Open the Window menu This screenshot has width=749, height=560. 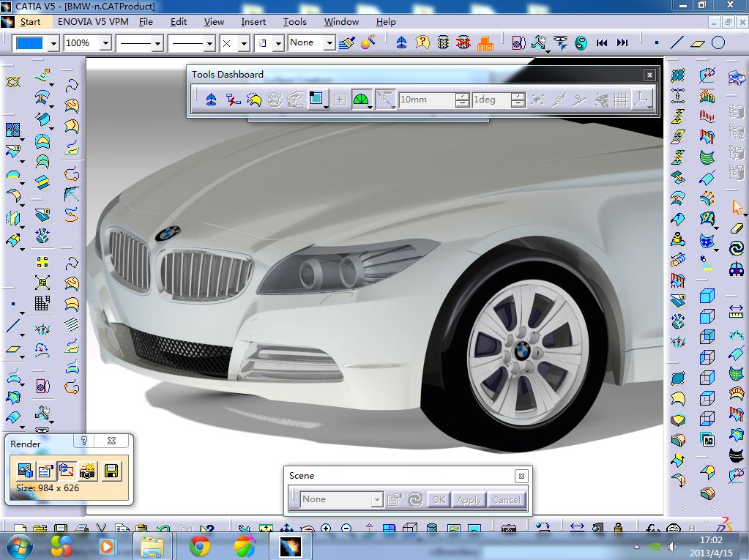pos(341,22)
